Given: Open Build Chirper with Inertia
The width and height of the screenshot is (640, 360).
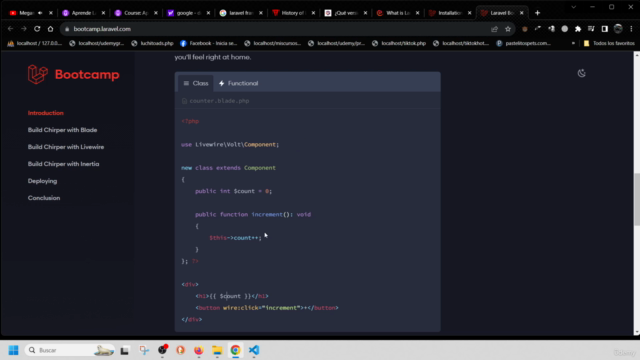Looking at the screenshot, I should [x=63, y=164].
